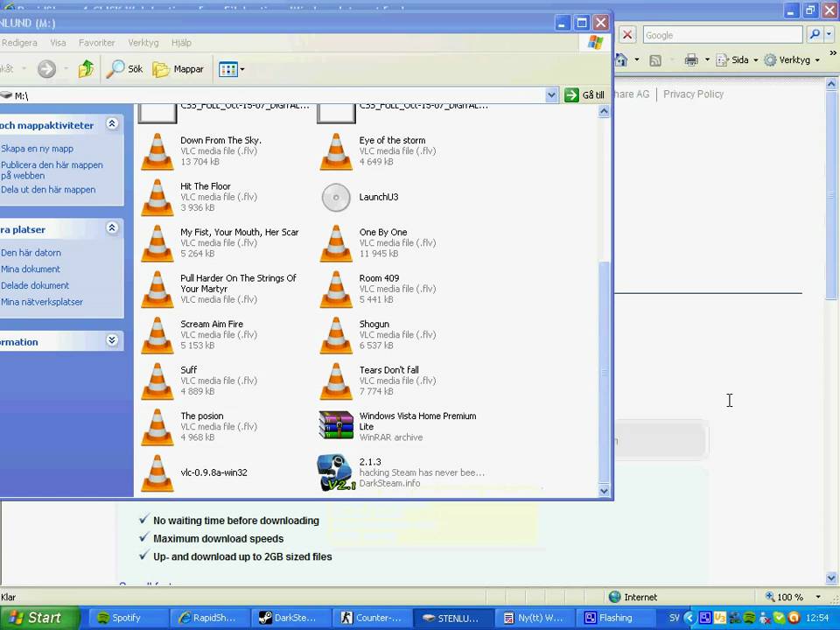Expand the address bar dropdown for M:\
This screenshot has width=840, height=630.
click(551, 95)
